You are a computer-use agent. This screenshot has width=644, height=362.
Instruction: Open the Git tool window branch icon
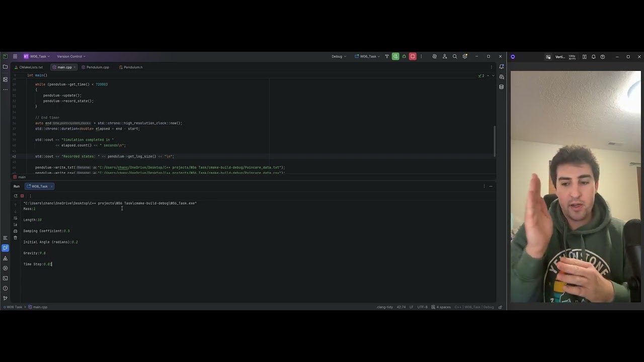tap(5, 298)
